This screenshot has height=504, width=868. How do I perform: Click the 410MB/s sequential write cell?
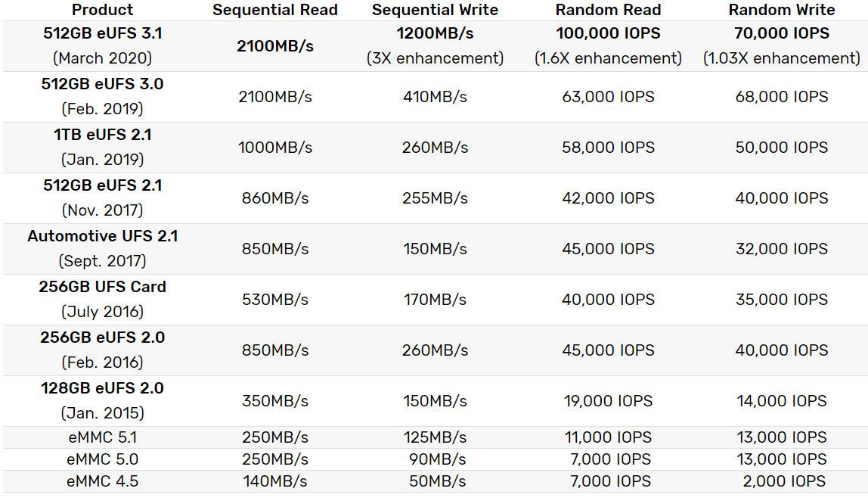pos(435,97)
